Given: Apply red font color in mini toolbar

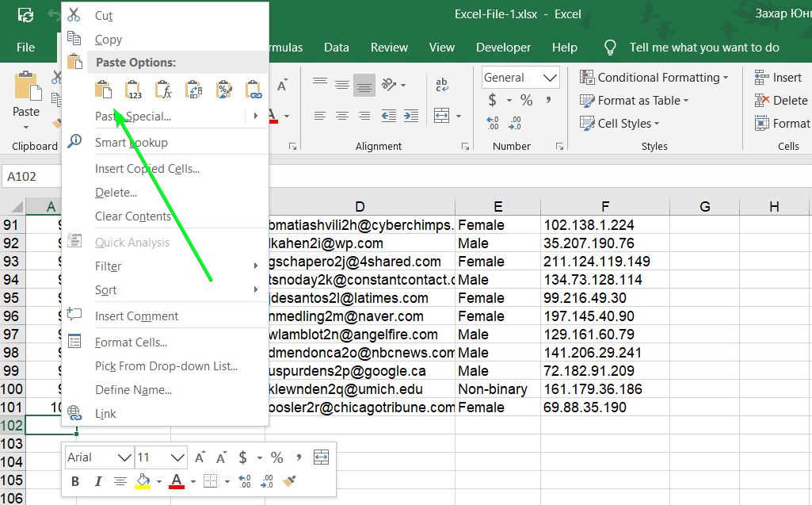Looking at the screenshot, I should pos(177,481).
